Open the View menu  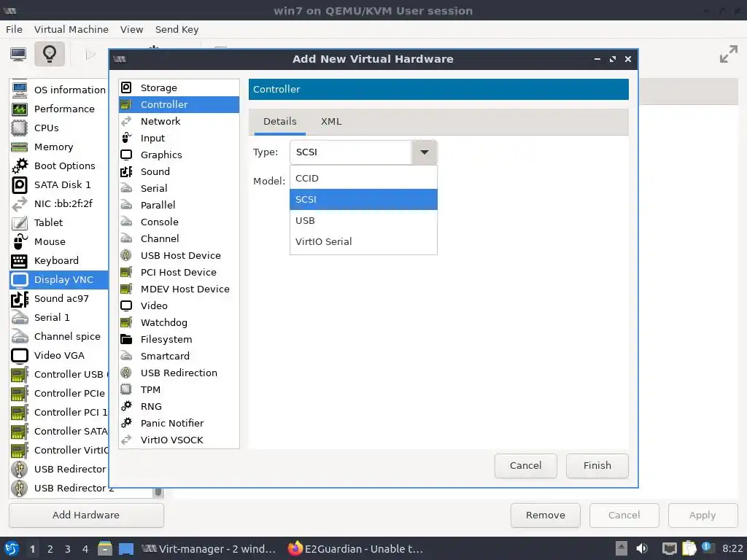click(131, 29)
